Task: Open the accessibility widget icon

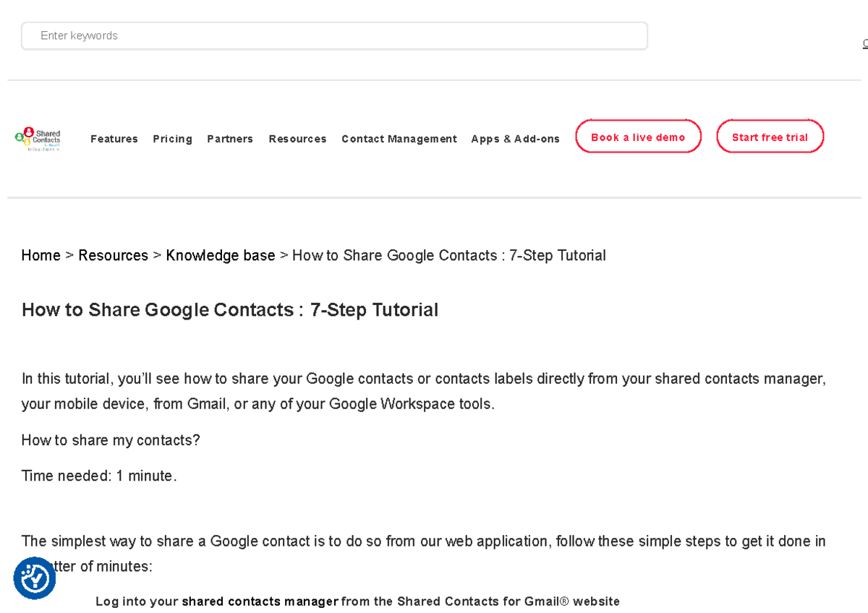Action: (x=35, y=578)
